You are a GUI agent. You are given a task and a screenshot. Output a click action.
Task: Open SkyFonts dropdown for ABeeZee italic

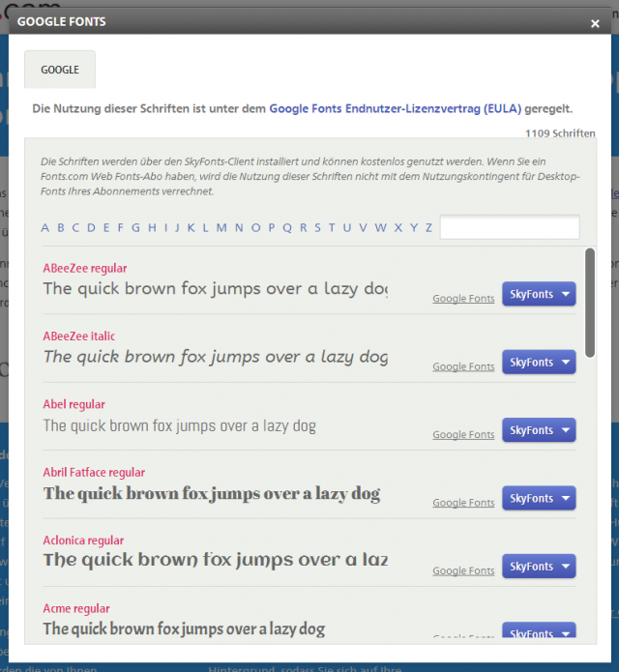point(539,363)
